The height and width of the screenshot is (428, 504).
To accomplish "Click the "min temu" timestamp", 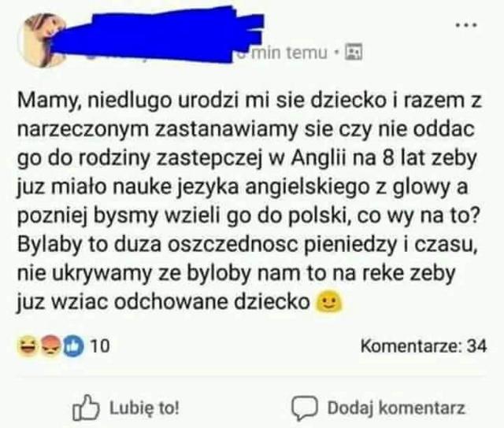I will [289, 53].
